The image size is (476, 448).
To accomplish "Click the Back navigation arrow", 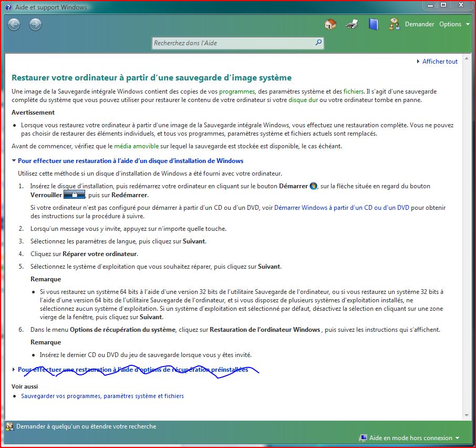I will (14, 24).
